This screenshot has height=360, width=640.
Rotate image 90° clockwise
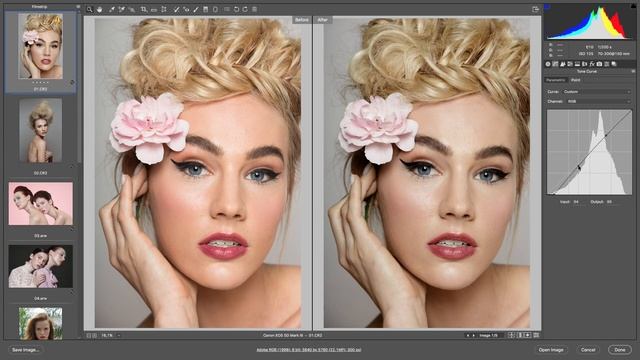245,9
